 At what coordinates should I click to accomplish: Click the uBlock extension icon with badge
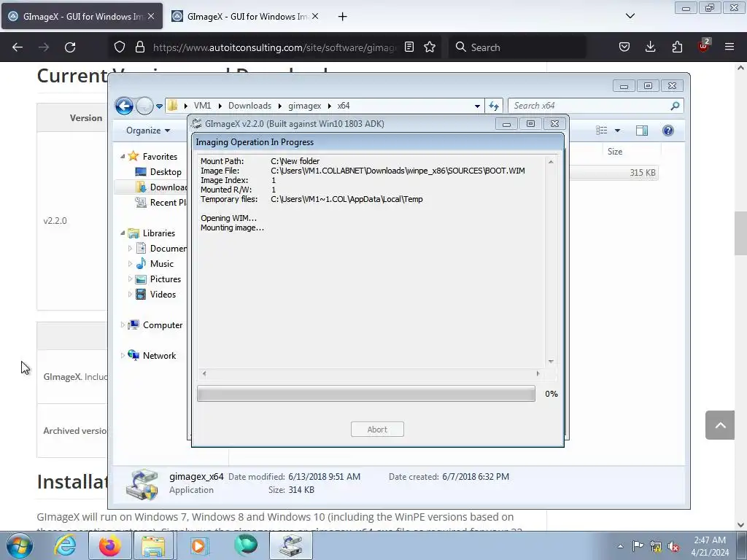pyautogui.click(x=704, y=46)
